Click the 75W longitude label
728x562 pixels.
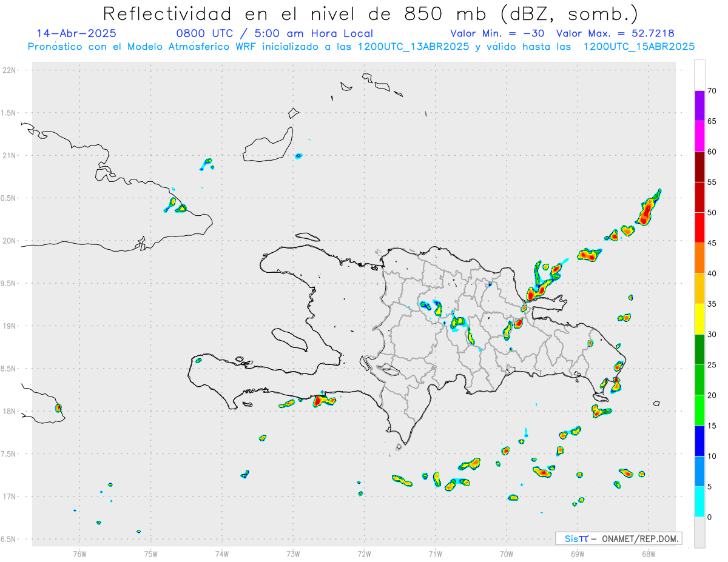151,554
